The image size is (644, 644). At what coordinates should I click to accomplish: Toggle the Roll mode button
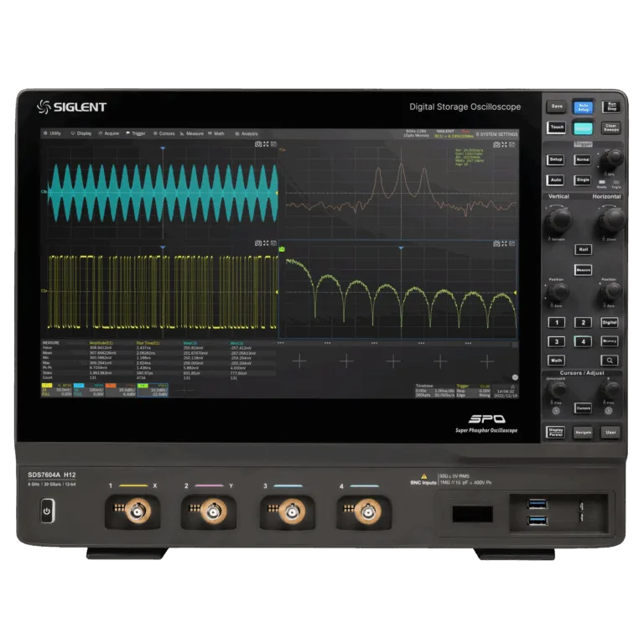click(x=583, y=249)
